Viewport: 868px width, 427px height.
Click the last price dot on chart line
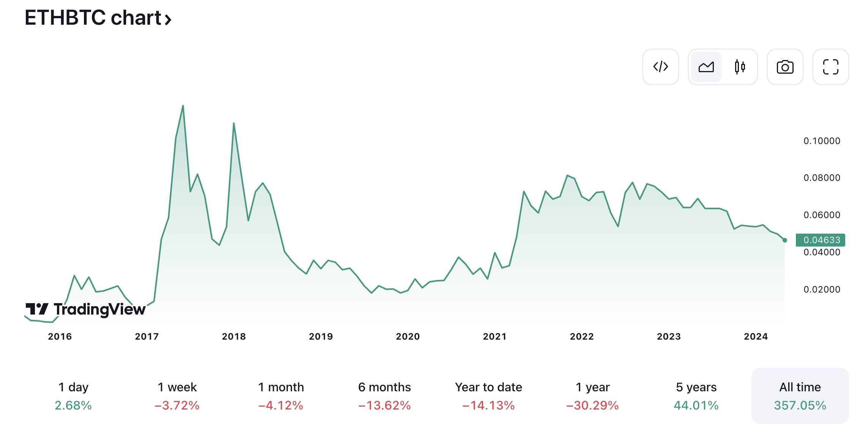(x=785, y=240)
